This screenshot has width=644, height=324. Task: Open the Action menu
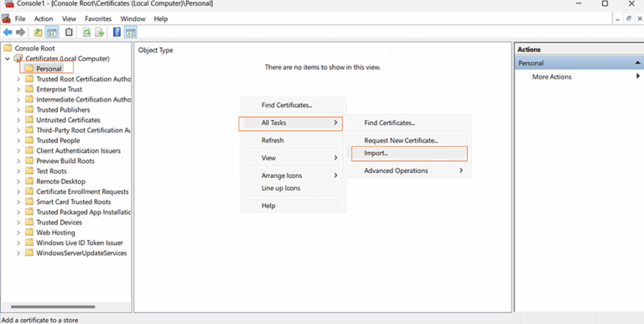pyautogui.click(x=44, y=18)
